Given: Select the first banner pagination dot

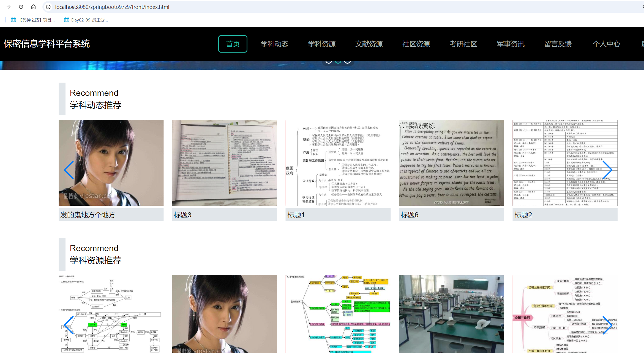Looking at the screenshot, I should click(x=328, y=61).
